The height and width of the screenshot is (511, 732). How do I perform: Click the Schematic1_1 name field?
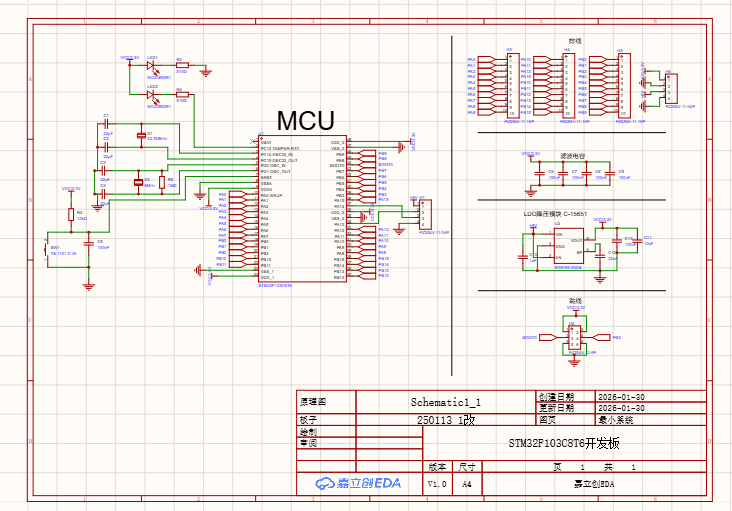[445, 400]
